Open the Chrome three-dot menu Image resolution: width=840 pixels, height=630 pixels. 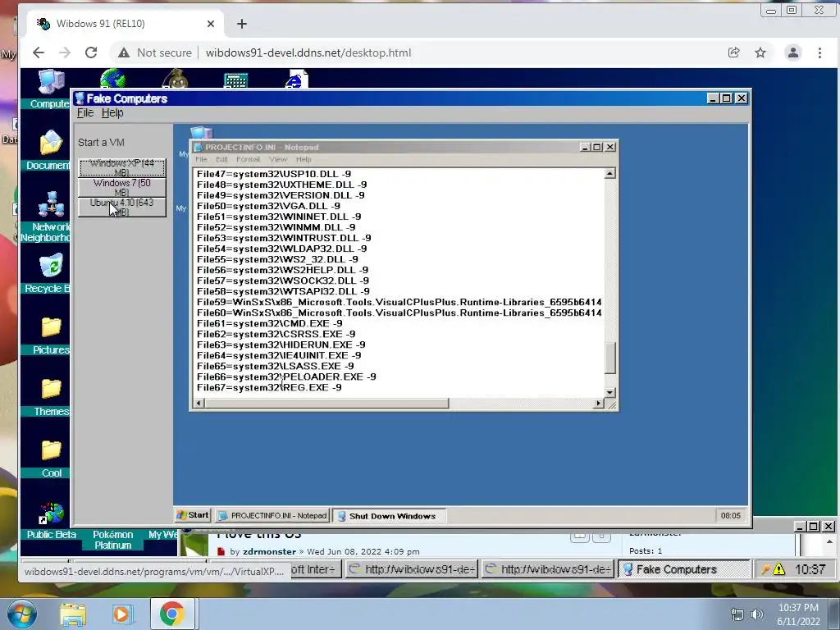(x=819, y=52)
